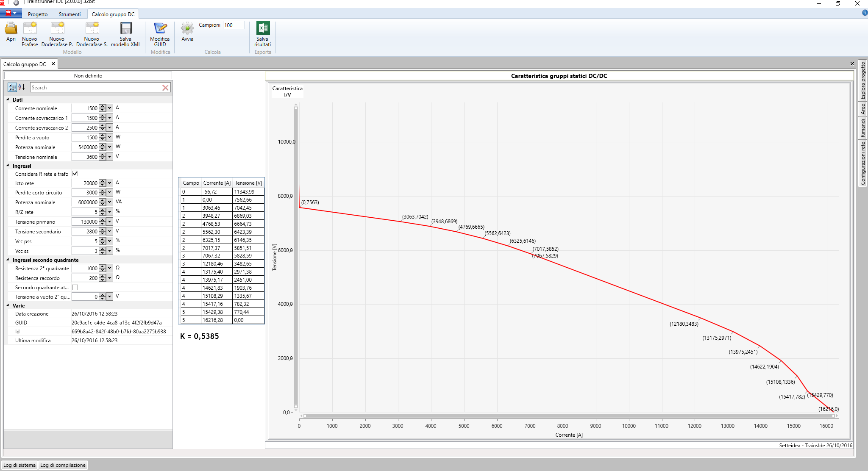The image size is (868, 471).
Task: Step the Potenza nominale W spinner
Action: click(x=102, y=147)
